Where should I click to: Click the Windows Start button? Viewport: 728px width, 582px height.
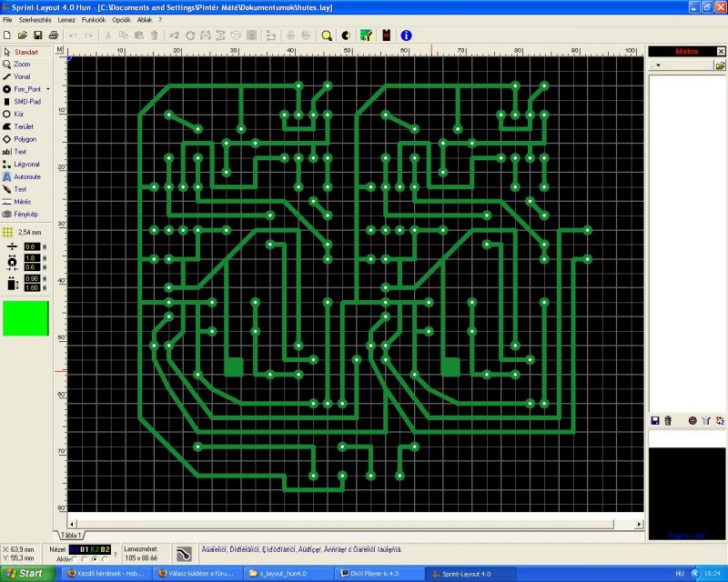[26, 573]
